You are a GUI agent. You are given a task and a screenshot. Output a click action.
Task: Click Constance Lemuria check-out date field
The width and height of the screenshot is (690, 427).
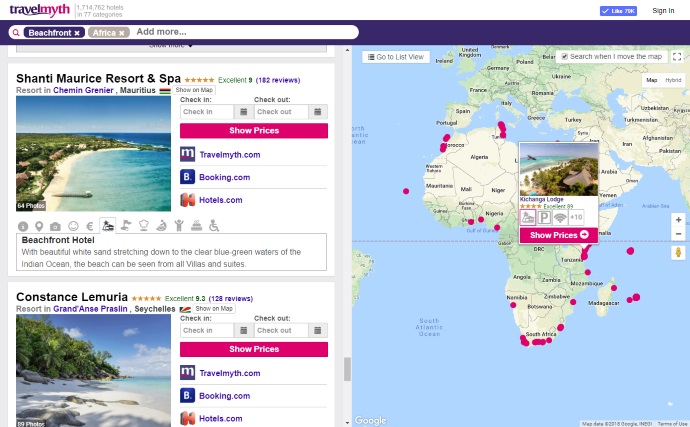(281, 330)
